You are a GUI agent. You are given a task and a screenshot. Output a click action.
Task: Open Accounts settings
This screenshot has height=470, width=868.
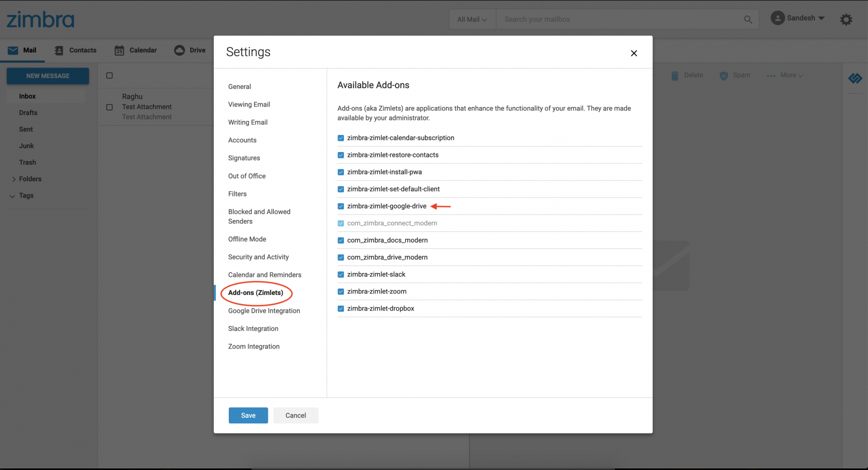tap(242, 140)
